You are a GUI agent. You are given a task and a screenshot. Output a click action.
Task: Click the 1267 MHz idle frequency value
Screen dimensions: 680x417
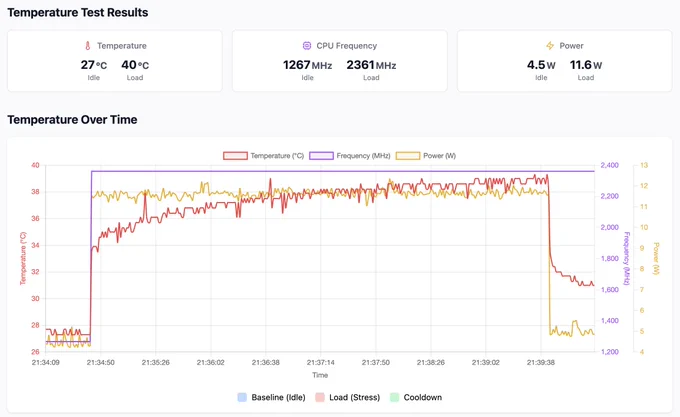[x=307, y=65]
